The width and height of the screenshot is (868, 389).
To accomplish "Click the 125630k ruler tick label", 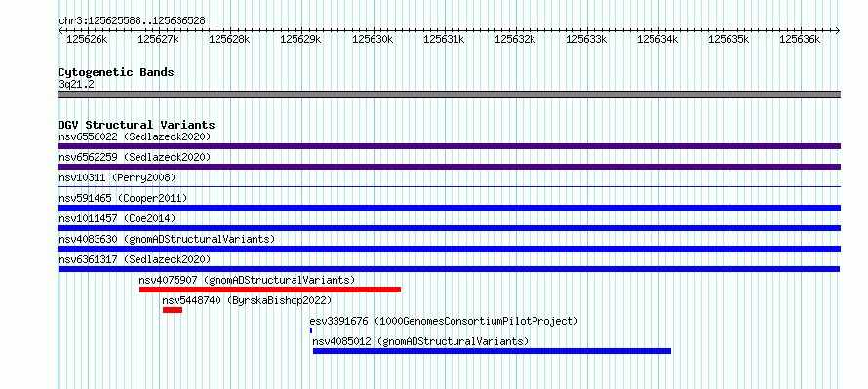I will tap(373, 39).
